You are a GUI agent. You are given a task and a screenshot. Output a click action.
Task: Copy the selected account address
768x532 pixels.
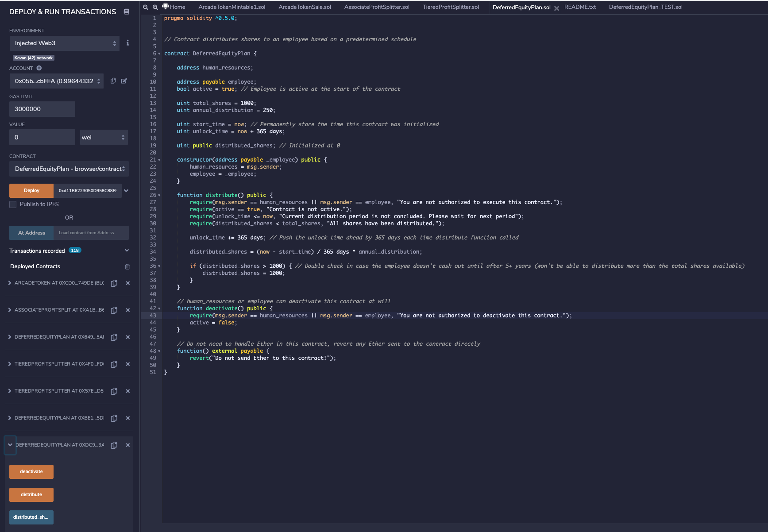113,81
